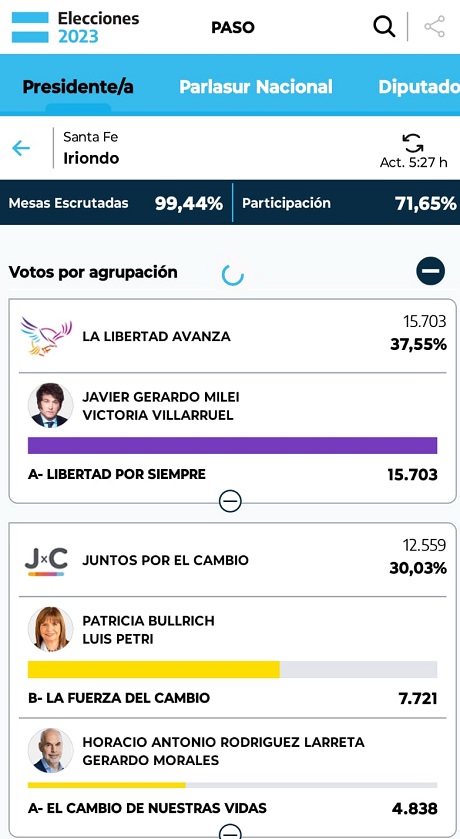Open Rodriguez Larreta's portrait photo
Image resolution: width=460 pixels, height=839 pixels.
50,751
